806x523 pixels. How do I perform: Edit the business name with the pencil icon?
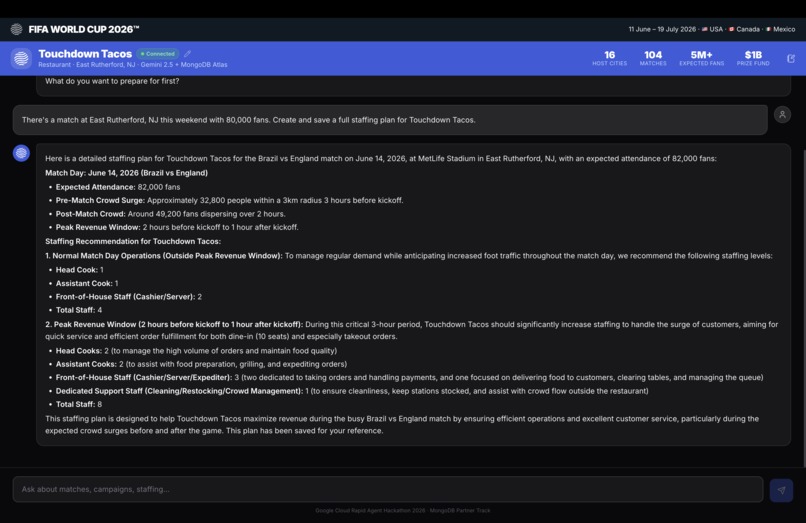pyautogui.click(x=188, y=53)
